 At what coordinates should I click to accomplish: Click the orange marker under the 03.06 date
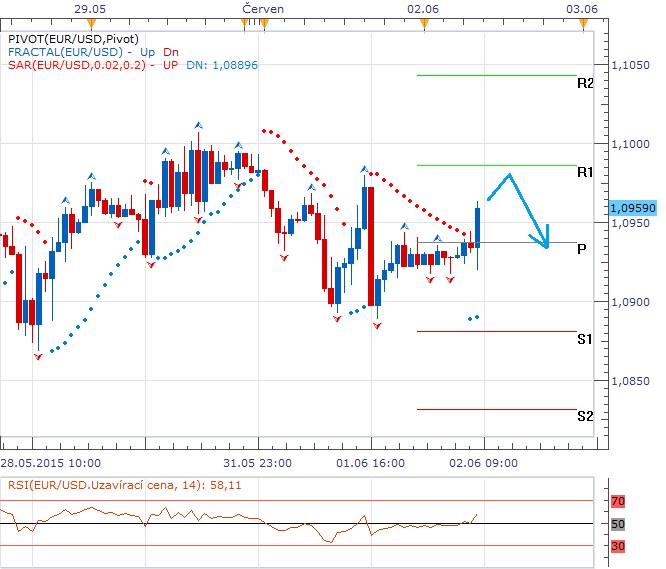[583, 23]
